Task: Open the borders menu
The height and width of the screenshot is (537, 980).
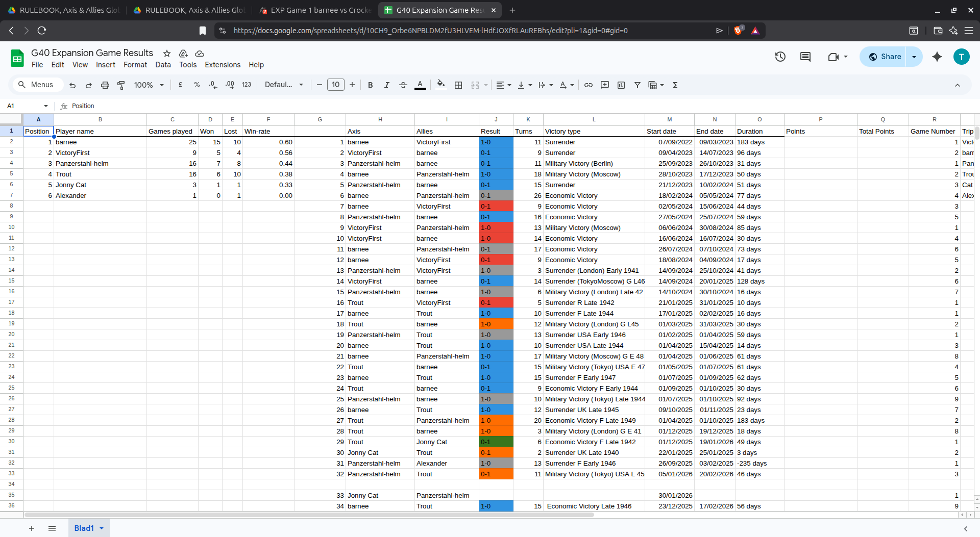Action: [x=458, y=85]
